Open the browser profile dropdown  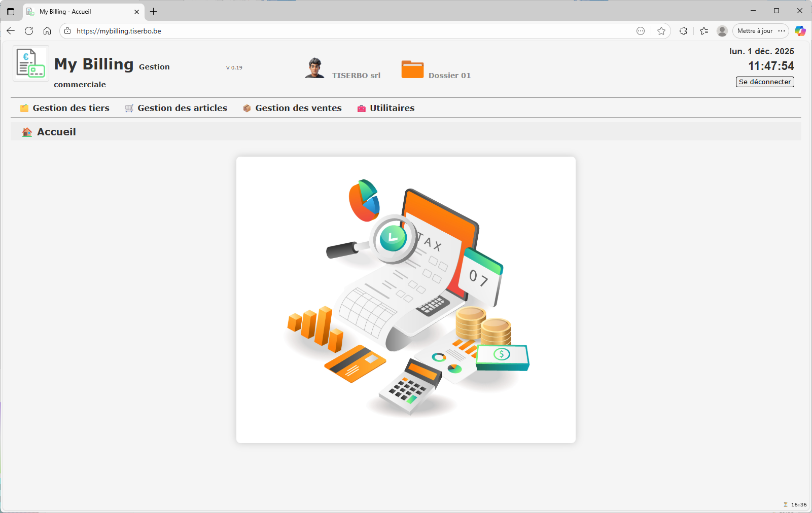[722, 31]
